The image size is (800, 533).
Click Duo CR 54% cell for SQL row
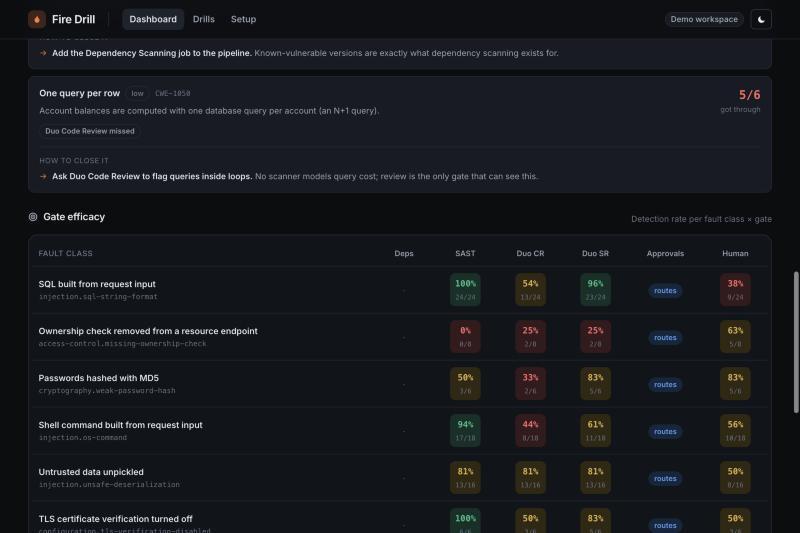click(530, 290)
